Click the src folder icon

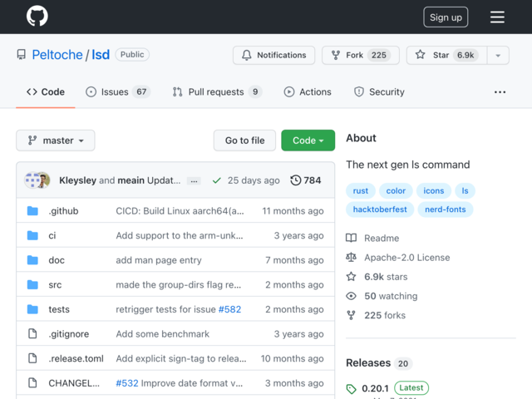(x=32, y=284)
